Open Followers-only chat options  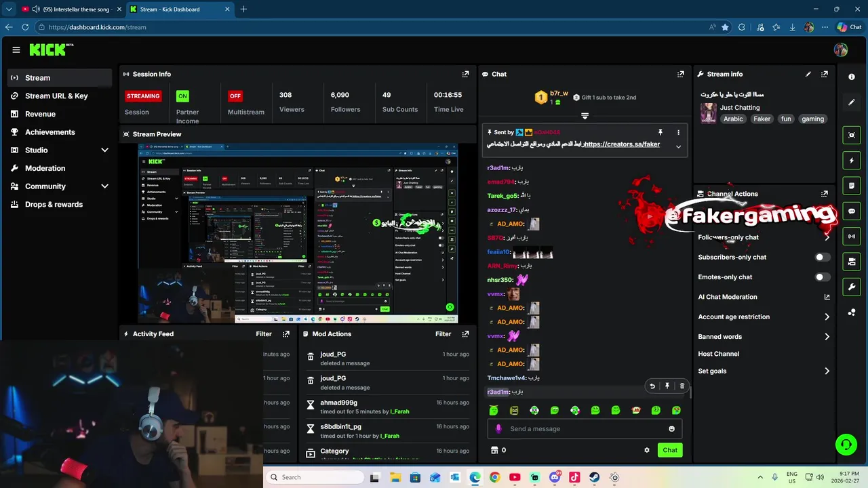point(763,237)
